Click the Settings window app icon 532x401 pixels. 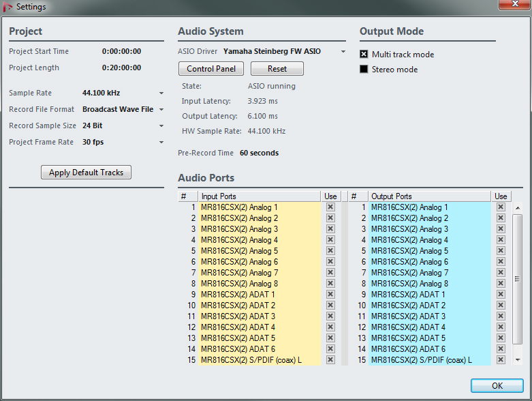click(x=7, y=6)
